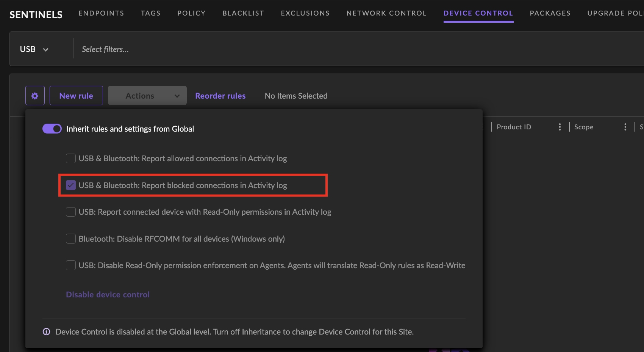Open Scope column three-dot menu
Image resolution: width=644 pixels, height=352 pixels.
[625, 127]
